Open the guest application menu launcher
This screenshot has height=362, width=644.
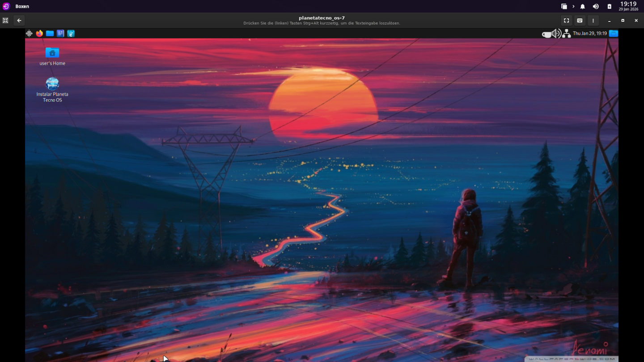coord(29,34)
